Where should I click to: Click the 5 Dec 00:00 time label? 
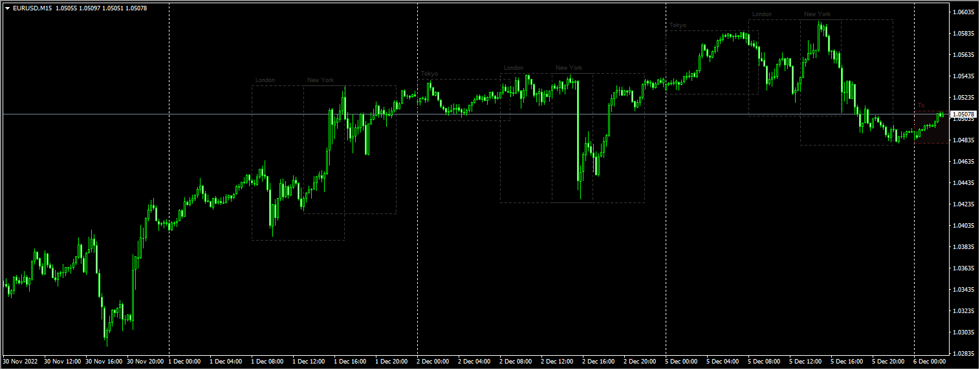(x=682, y=362)
